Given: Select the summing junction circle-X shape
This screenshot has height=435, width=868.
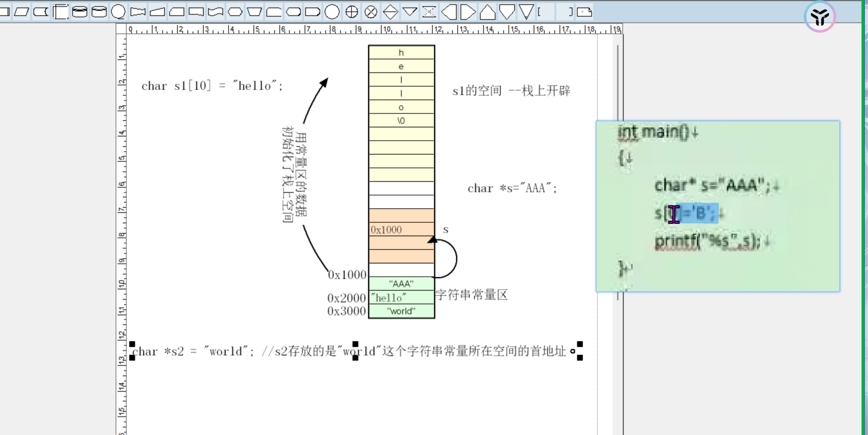Looking at the screenshot, I should (371, 12).
